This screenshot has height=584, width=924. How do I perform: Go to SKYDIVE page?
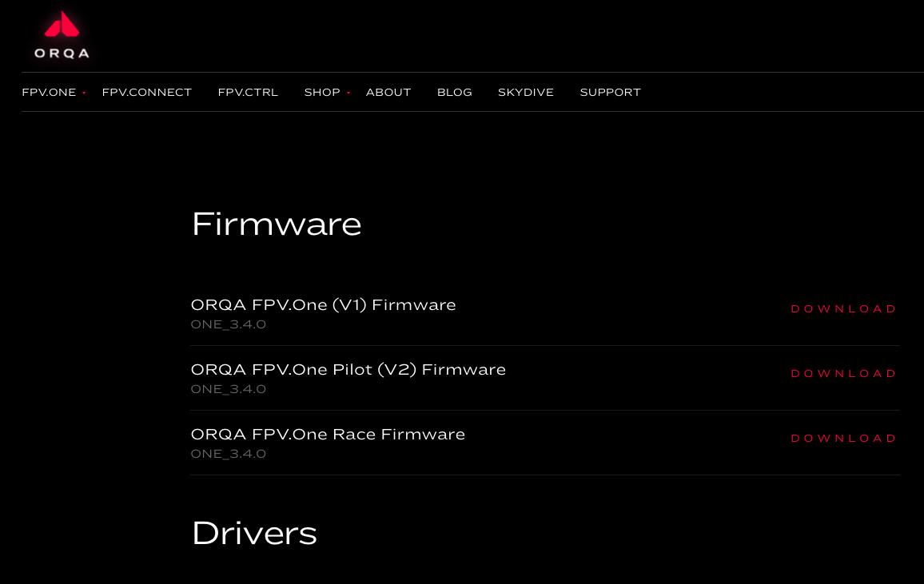tap(526, 93)
